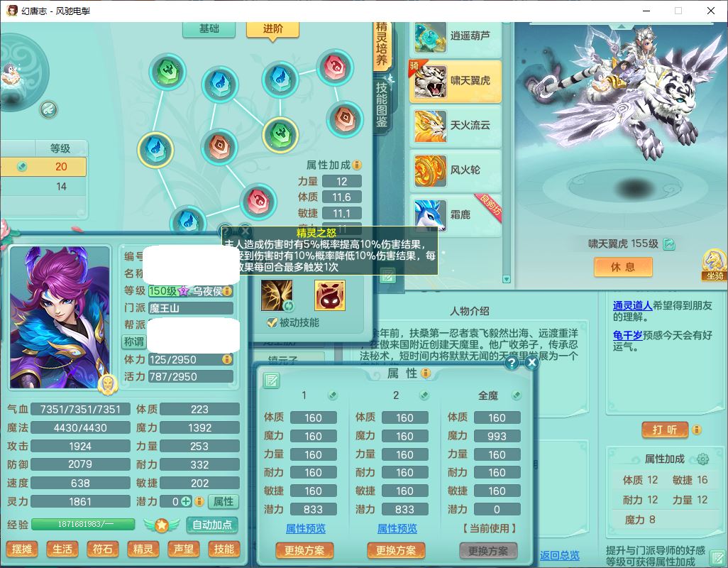The image size is (728, 568).
Task: Open the 技能图鉴 vertical tab
Action: click(x=382, y=105)
